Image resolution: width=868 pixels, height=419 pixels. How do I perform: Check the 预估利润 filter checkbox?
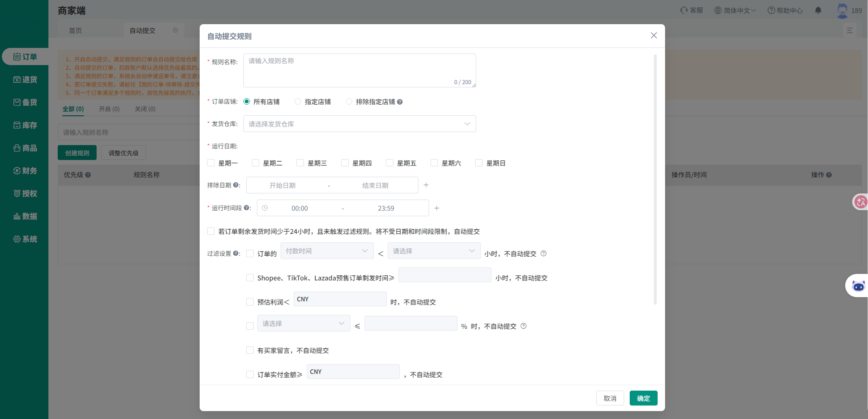(250, 302)
